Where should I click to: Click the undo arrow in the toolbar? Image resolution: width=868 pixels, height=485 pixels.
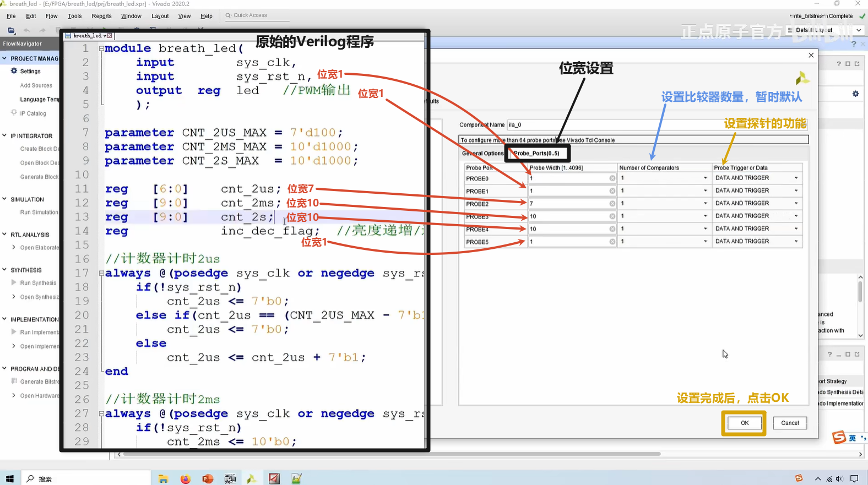pos(27,31)
